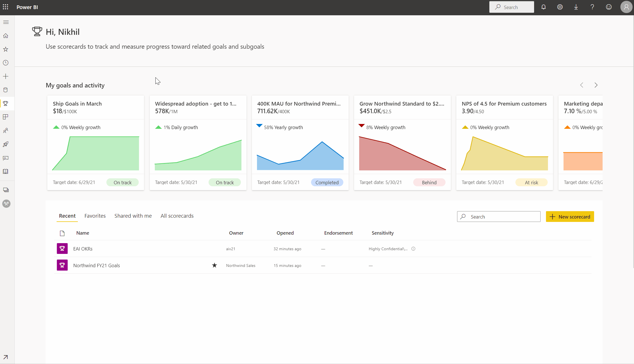Switch to Shared with me tab

point(133,216)
